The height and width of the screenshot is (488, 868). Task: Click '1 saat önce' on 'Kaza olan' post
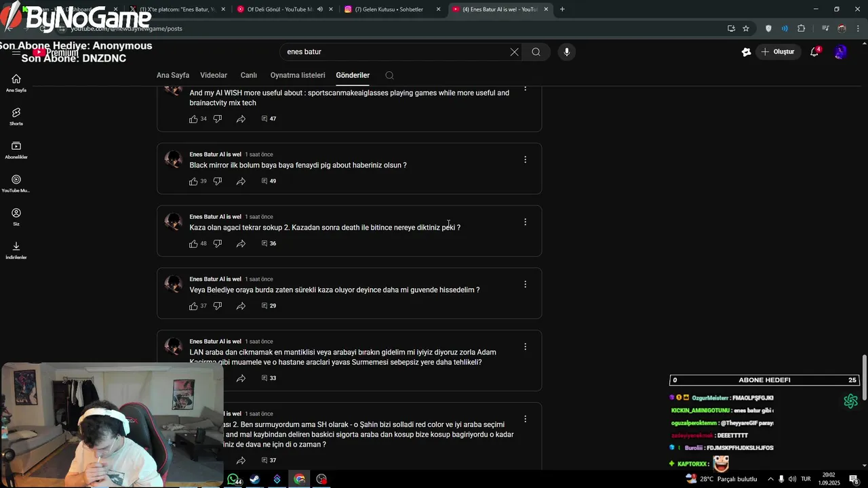(259, 217)
